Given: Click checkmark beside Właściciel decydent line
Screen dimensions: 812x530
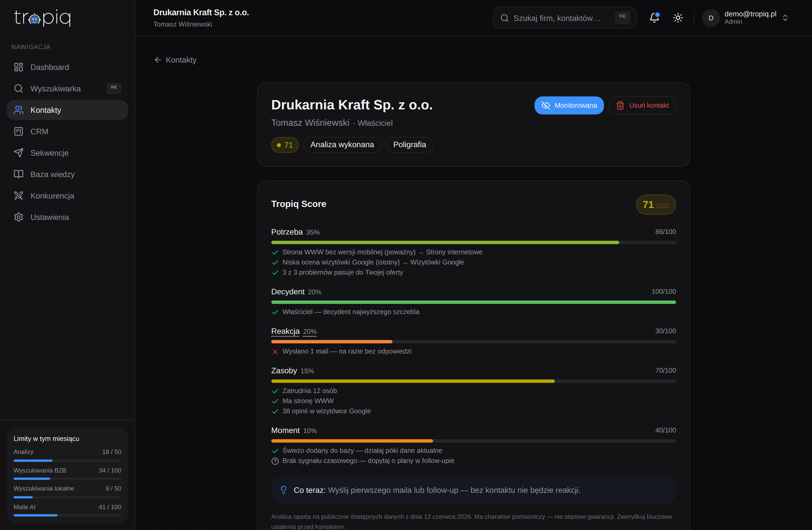Looking at the screenshot, I should (275, 312).
